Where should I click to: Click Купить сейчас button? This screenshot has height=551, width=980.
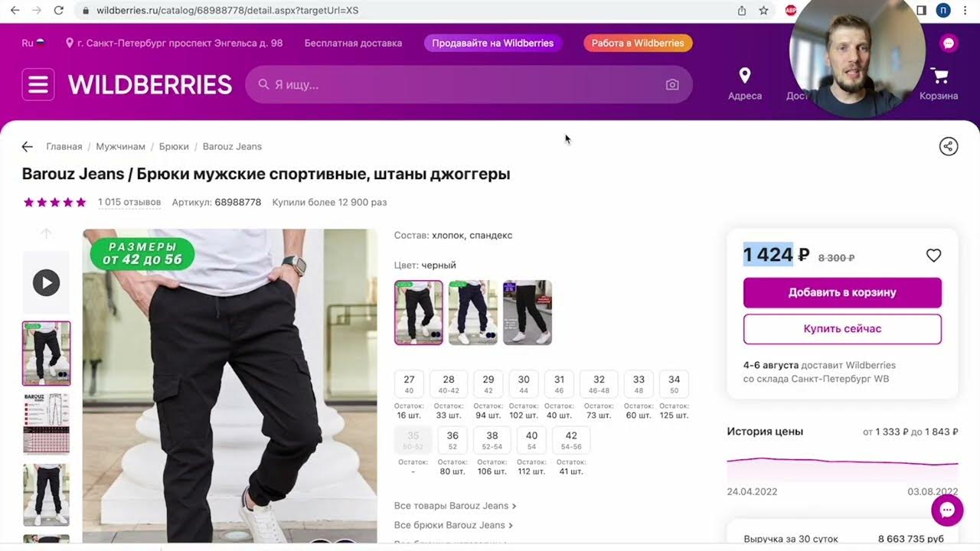pos(842,329)
